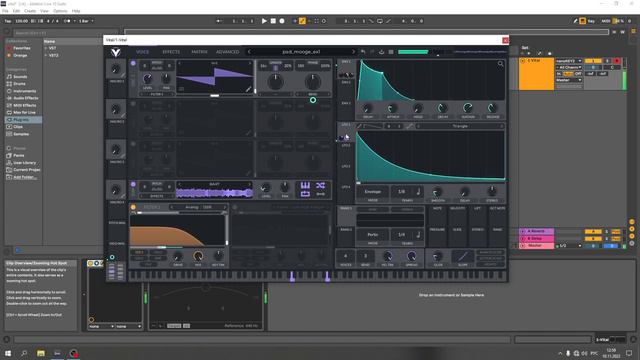Click sample keytrack piano-keys icon
The width and height of the screenshot is (640, 360).
tap(305, 186)
